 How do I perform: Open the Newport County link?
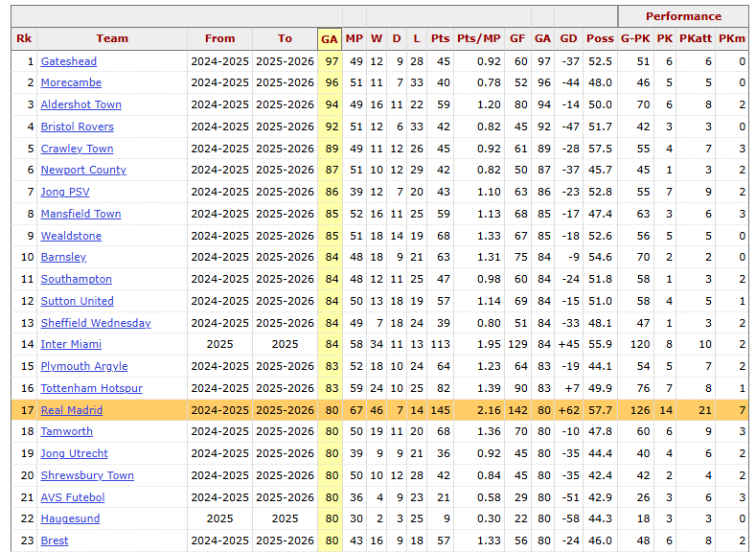click(x=83, y=171)
